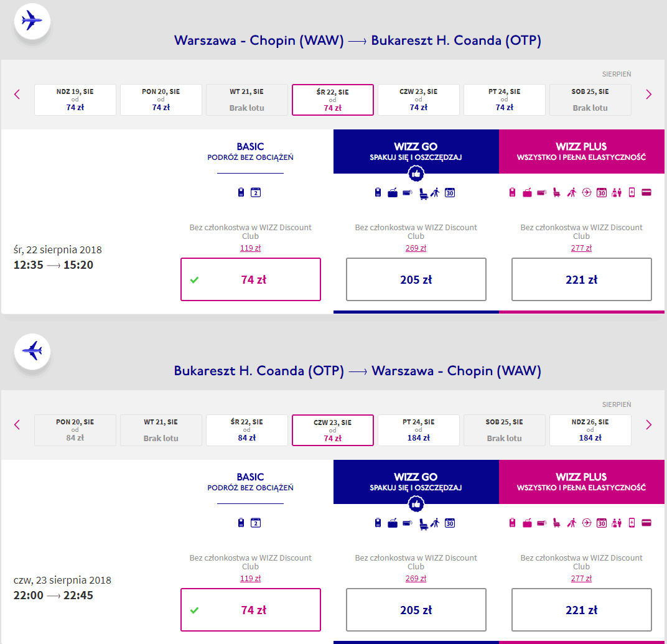The width and height of the screenshot is (667, 644).
Task: Click the pink mobile check-in icon under outbound WIZZ PLUS
Action: tap(632, 193)
